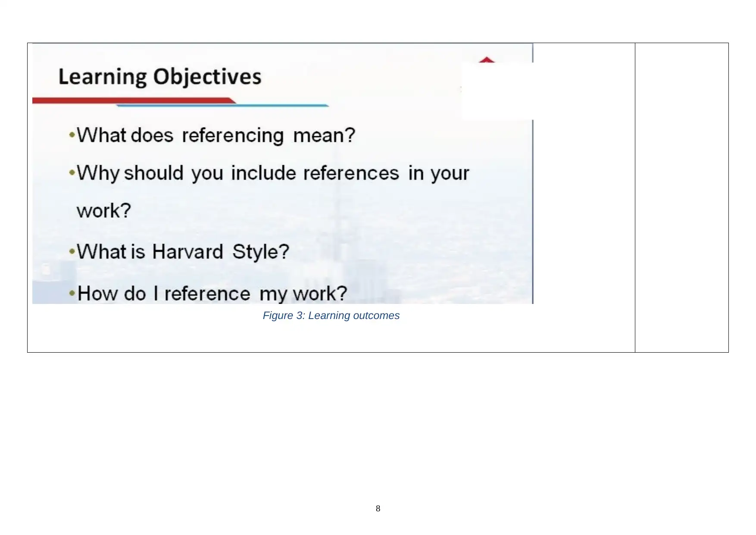Select the line 'What is Harvard Style?'
The height and width of the screenshot is (535, 756).
(183, 252)
